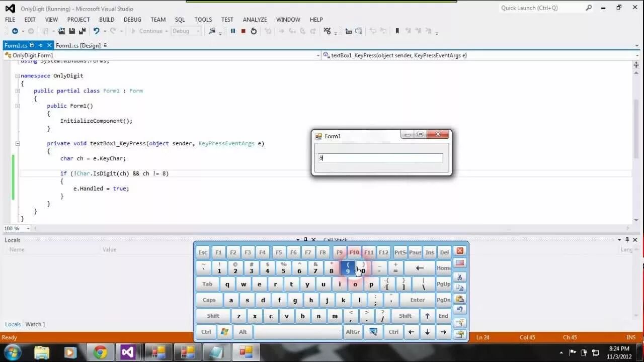The width and height of the screenshot is (644, 362).
Task: Toggle the Caps key on keyboard
Action: click(x=209, y=300)
